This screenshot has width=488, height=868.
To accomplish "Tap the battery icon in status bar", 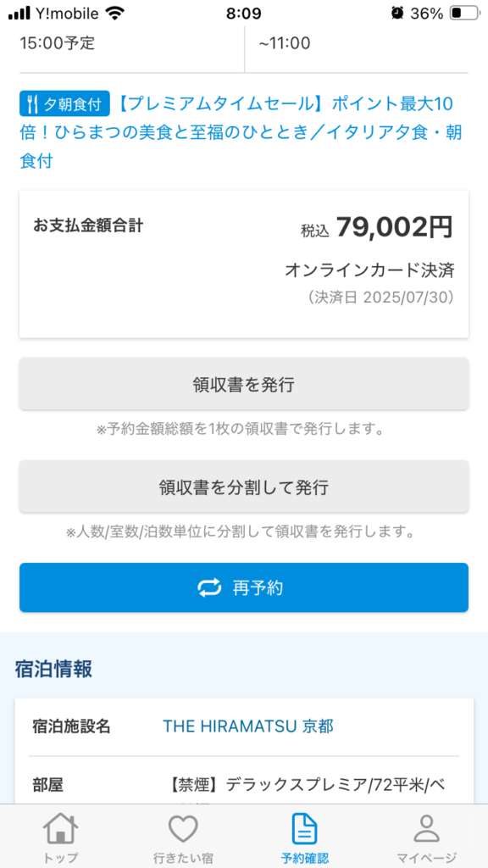I will pyautogui.click(x=463, y=14).
